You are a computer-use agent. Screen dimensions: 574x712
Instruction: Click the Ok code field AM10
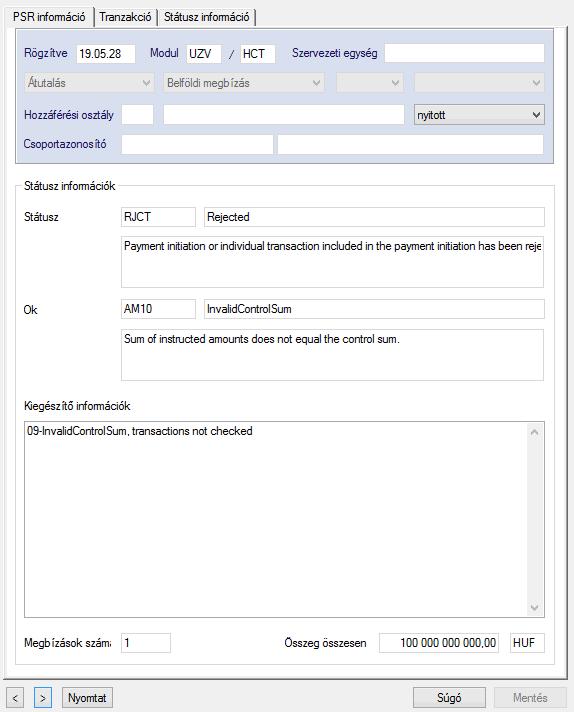158,309
